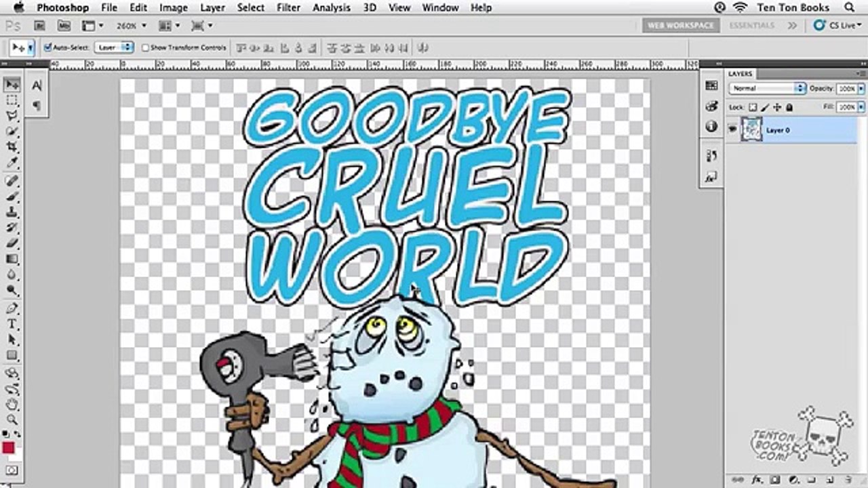The width and height of the screenshot is (868, 488).
Task: Select the Rectangle shape tool
Action: tap(12, 355)
